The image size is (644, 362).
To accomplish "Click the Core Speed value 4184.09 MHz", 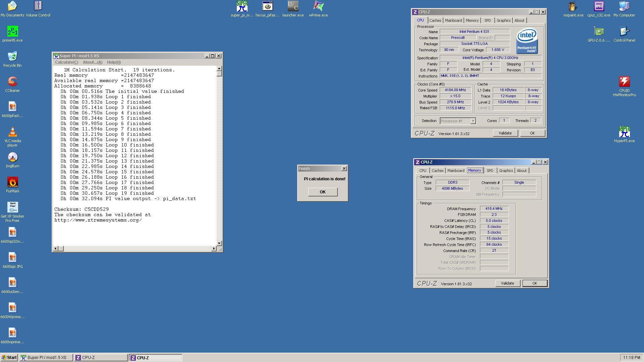I will [455, 90].
